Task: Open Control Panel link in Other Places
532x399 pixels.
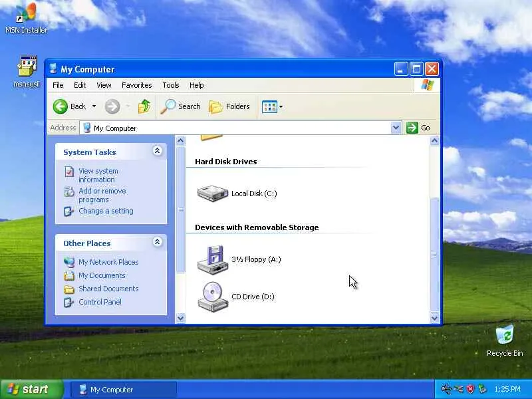Action: tap(100, 302)
